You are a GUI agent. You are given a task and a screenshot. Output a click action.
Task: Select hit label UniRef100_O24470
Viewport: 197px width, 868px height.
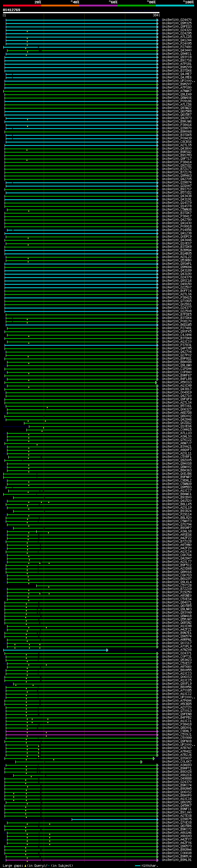177,20
